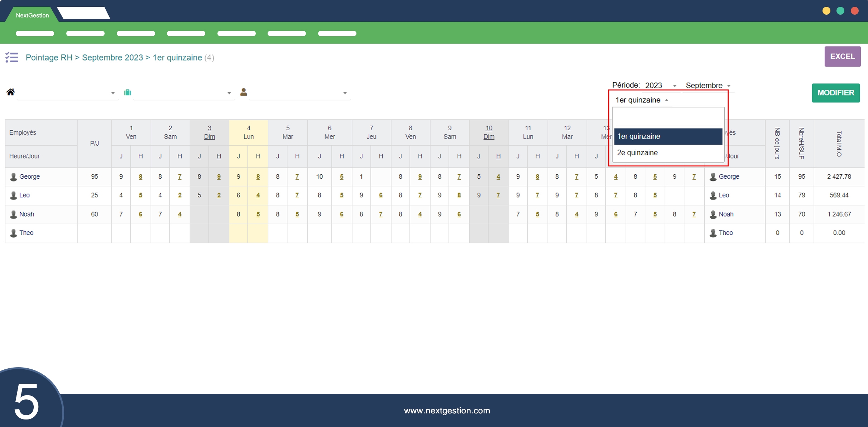Click the checklist icon beside Pointage RH

point(11,57)
